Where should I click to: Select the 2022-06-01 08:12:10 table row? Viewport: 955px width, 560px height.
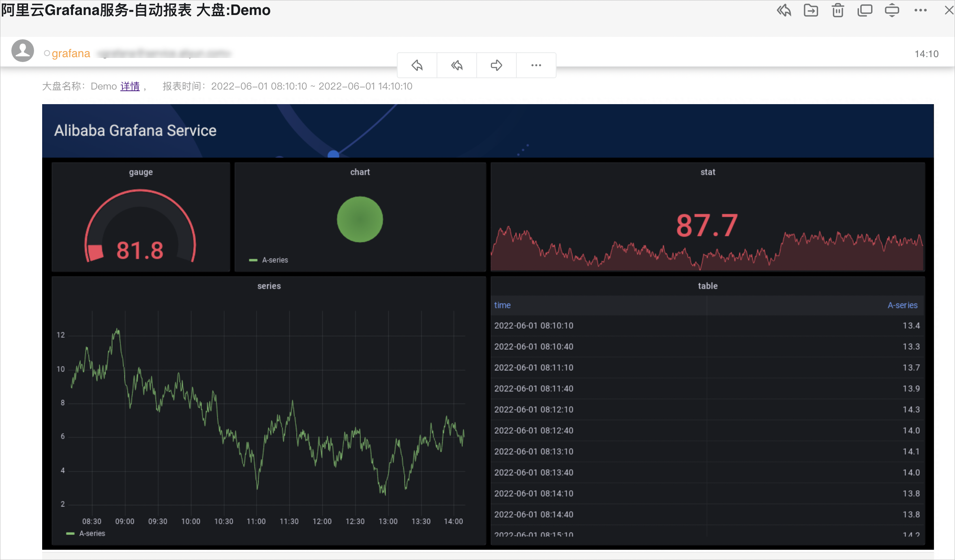tap(534, 410)
